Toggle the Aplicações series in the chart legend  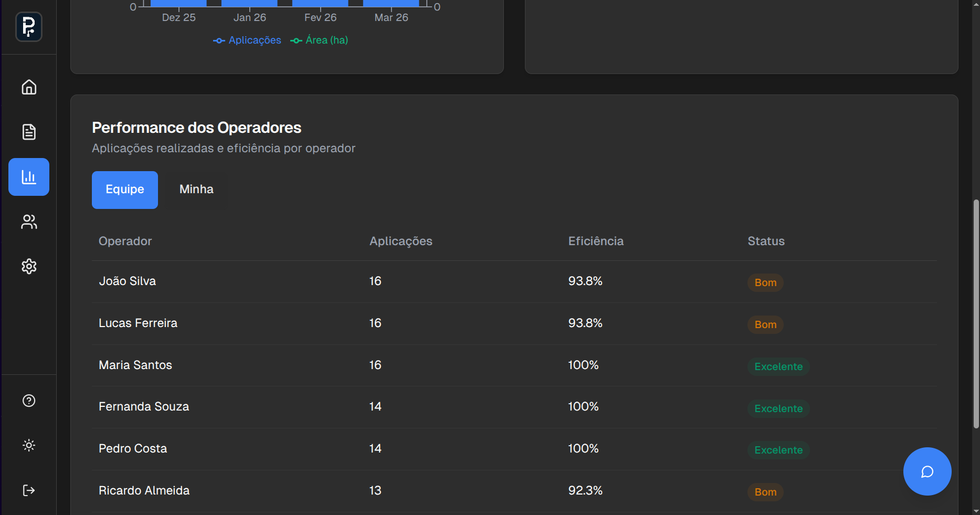point(247,40)
